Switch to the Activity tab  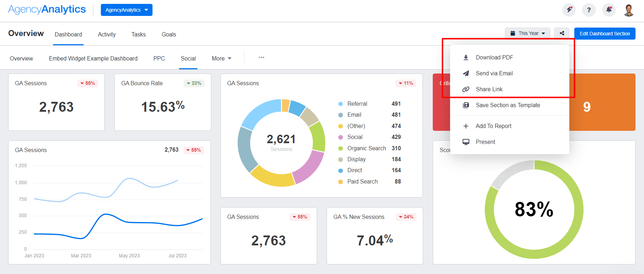107,34
